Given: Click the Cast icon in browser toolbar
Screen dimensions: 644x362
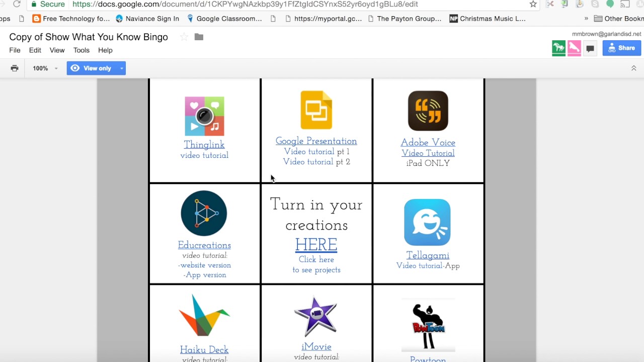Looking at the screenshot, I should (x=625, y=4).
